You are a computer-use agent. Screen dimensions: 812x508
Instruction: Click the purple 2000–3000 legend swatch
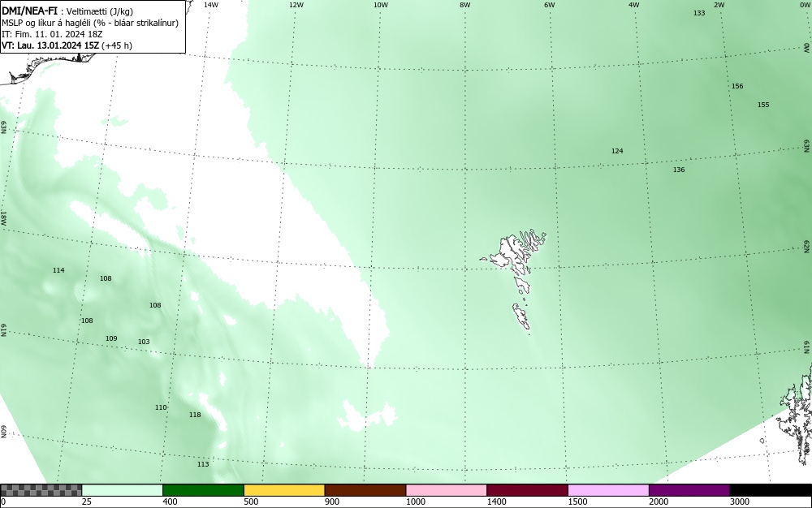click(x=689, y=490)
